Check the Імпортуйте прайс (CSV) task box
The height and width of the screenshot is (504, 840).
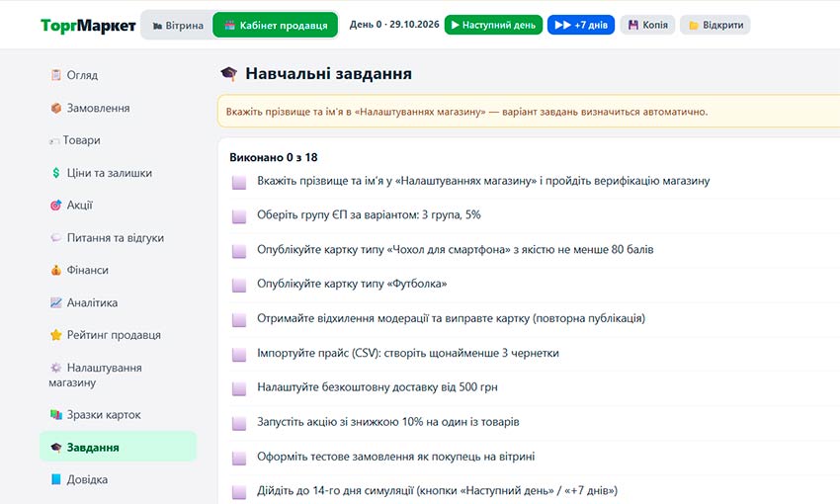click(x=239, y=355)
